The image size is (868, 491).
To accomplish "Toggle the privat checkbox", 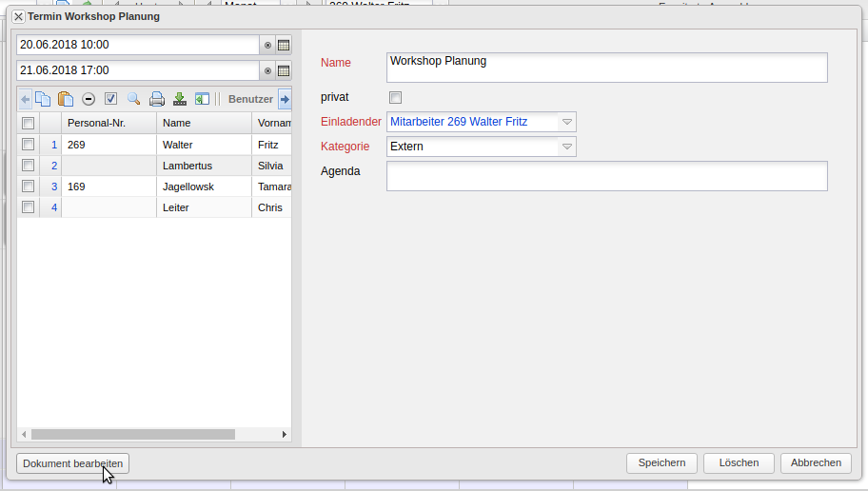I will tap(396, 97).
